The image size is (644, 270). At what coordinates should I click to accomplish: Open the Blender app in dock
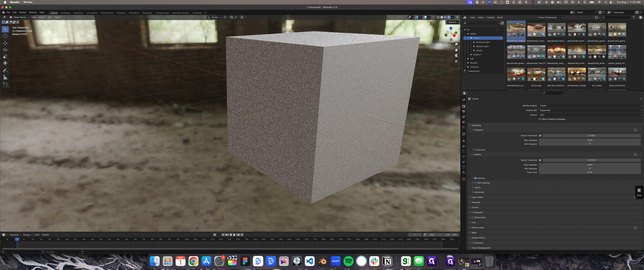323,261
